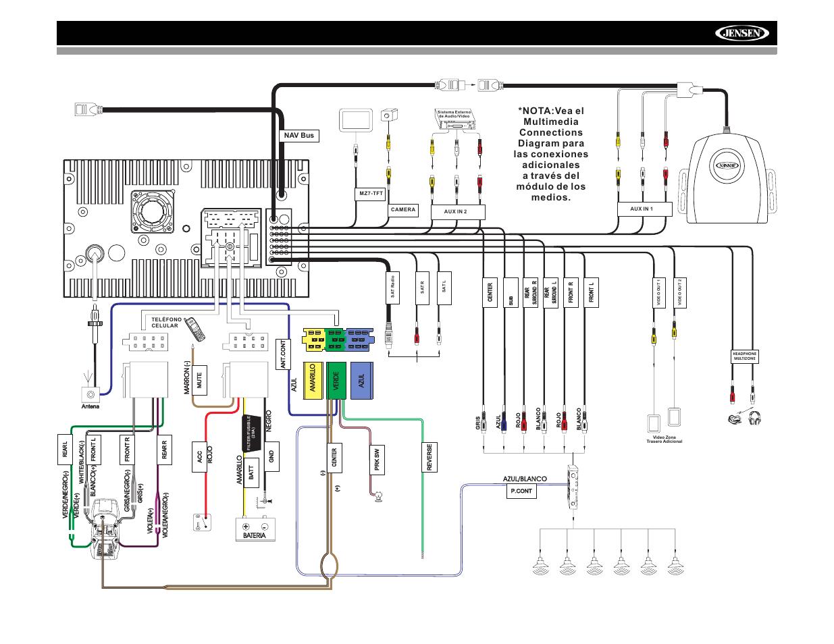This screenshot has width=834, height=644.
Task: Click the REVERSE wire label
Action: (x=429, y=458)
